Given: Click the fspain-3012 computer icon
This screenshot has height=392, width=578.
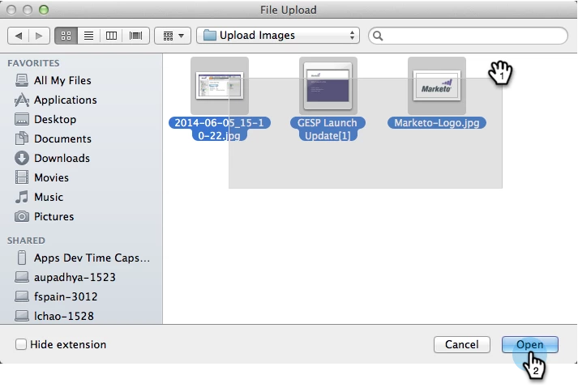Looking at the screenshot, I should [22, 296].
